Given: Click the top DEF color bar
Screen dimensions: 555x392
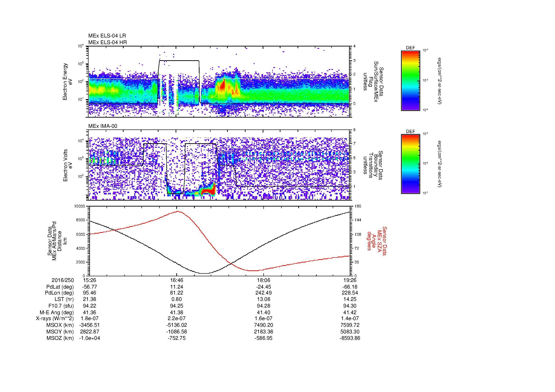Looking at the screenshot, I should point(410,80).
